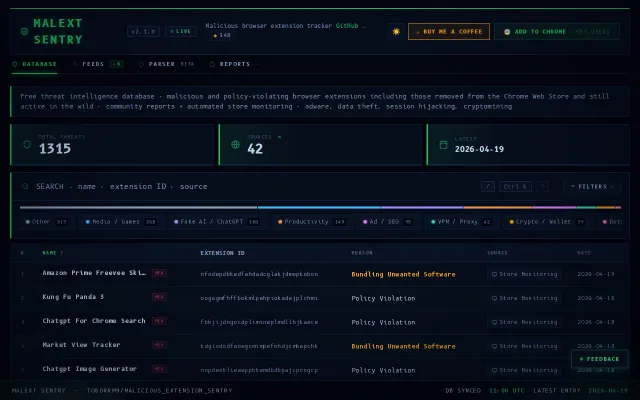Click the purple Fake AI segment of distribution bar

click(422, 207)
